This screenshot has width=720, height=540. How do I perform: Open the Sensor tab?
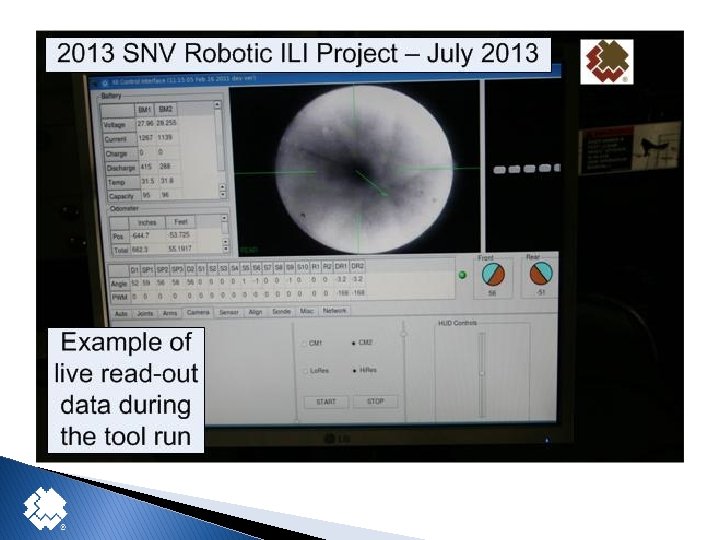point(229,312)
